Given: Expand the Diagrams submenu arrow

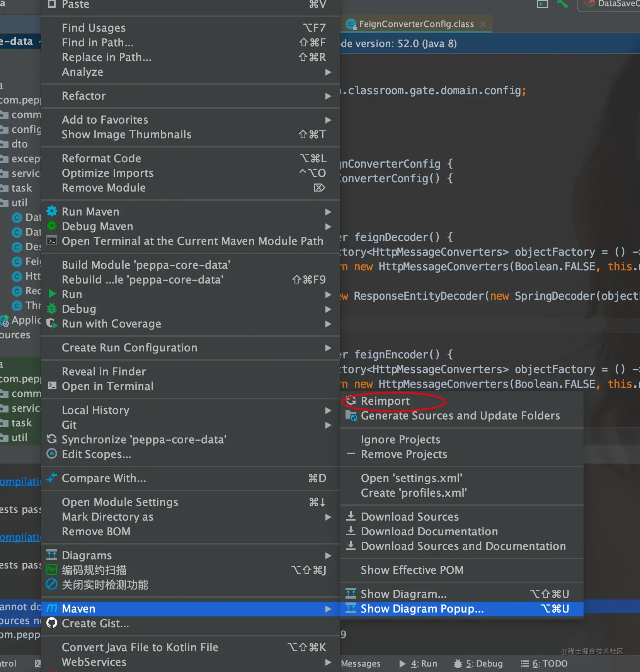Looking at the screenshot, I should coord(328,555).
